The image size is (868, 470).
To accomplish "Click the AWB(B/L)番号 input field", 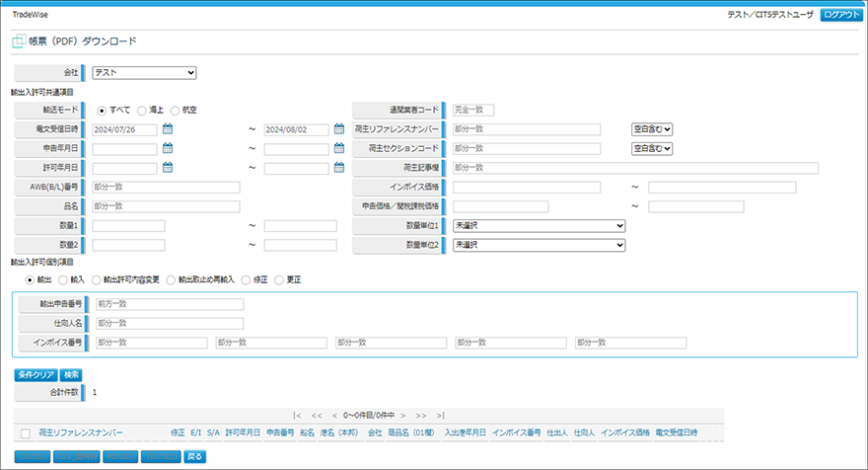I will (x=166, y=187).
